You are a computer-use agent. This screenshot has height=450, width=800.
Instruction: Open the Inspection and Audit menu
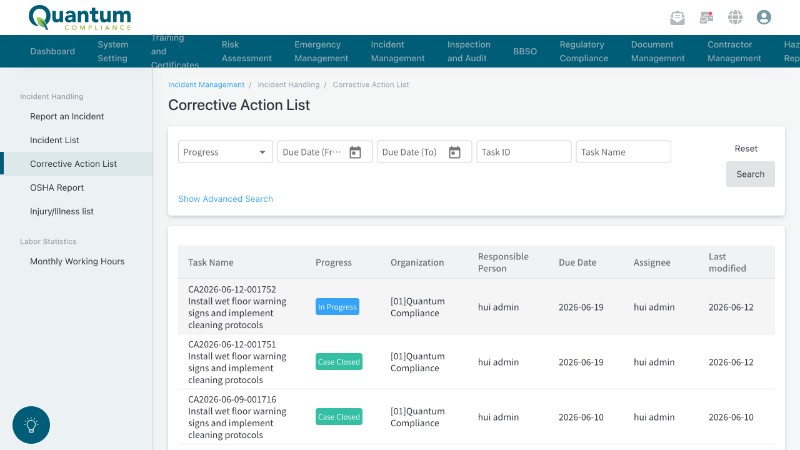tap(468, 52)
